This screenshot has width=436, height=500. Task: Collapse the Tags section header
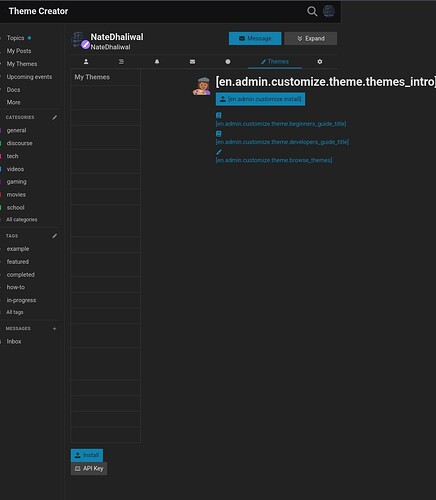(x=12, y=236)
